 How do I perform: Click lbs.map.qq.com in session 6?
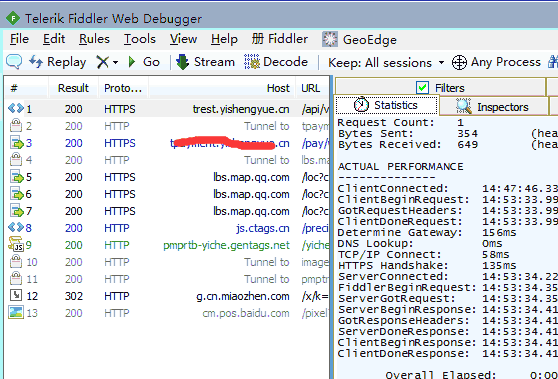(251, 194)
